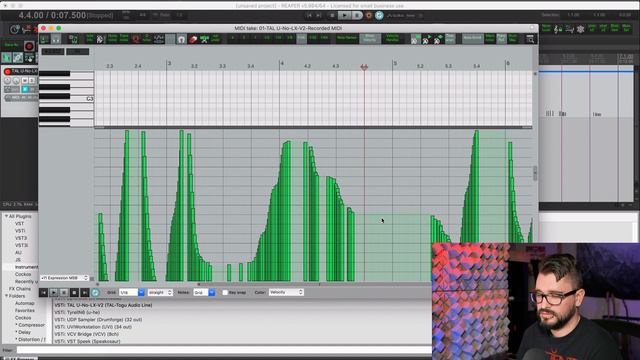Click the treble clef lock icon
Image resolution: width=640 pixels, height=360 pixels.
[x=558, y=29]
